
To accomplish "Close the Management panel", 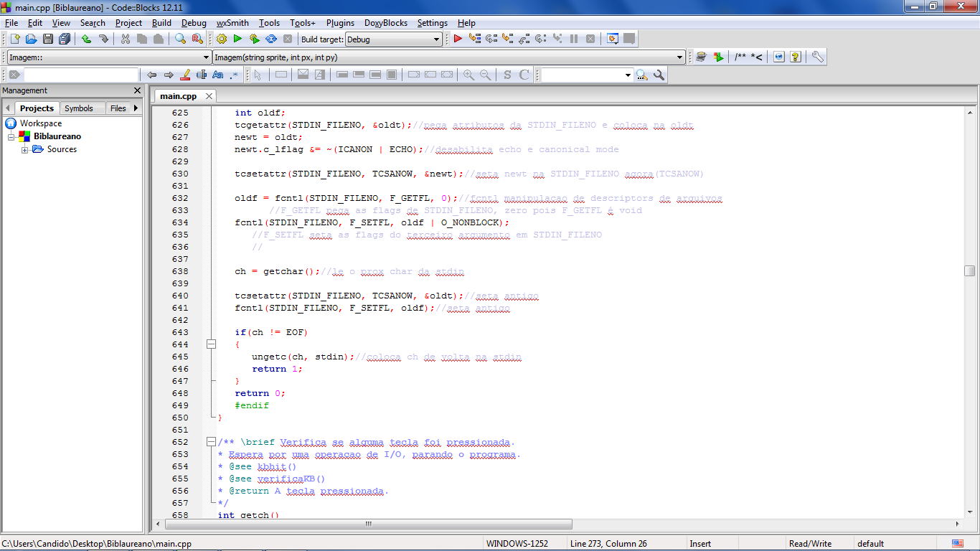I will point(138,90).
